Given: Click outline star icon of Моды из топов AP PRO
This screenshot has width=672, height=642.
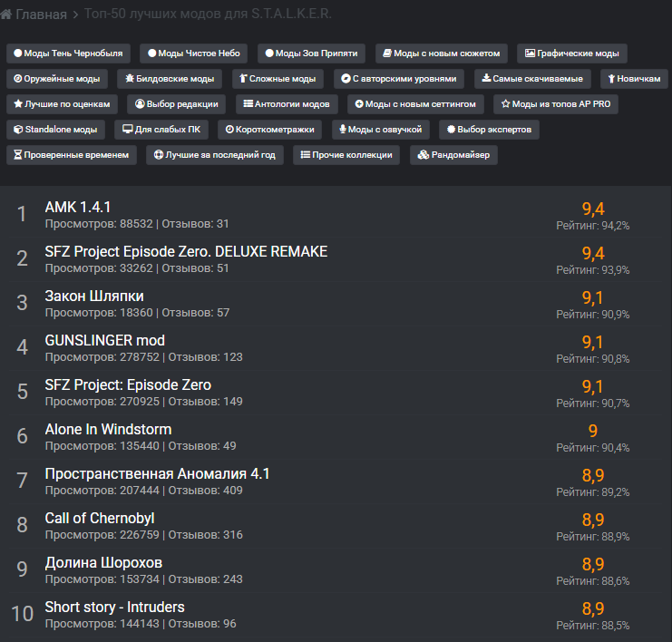Looking at the screenshot, I should pyautogui.click(x=506, y=103).
